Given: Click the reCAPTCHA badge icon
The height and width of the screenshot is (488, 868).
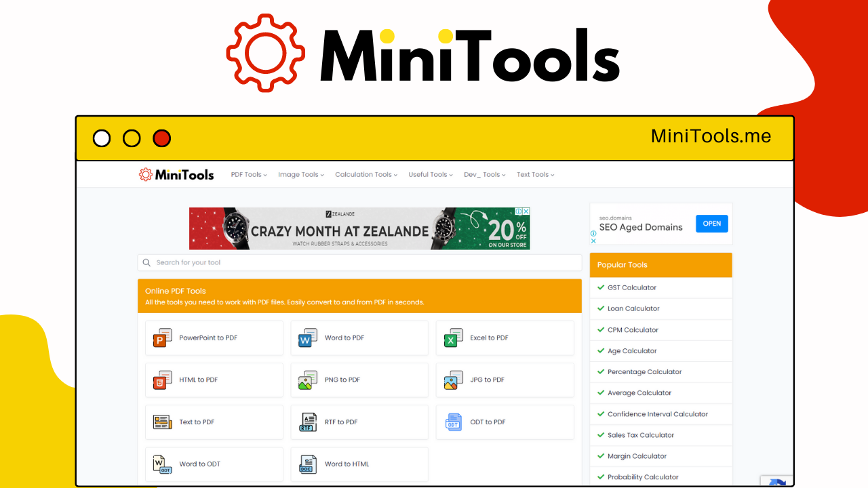Looking at the screenshot, I should pos(777,482).
